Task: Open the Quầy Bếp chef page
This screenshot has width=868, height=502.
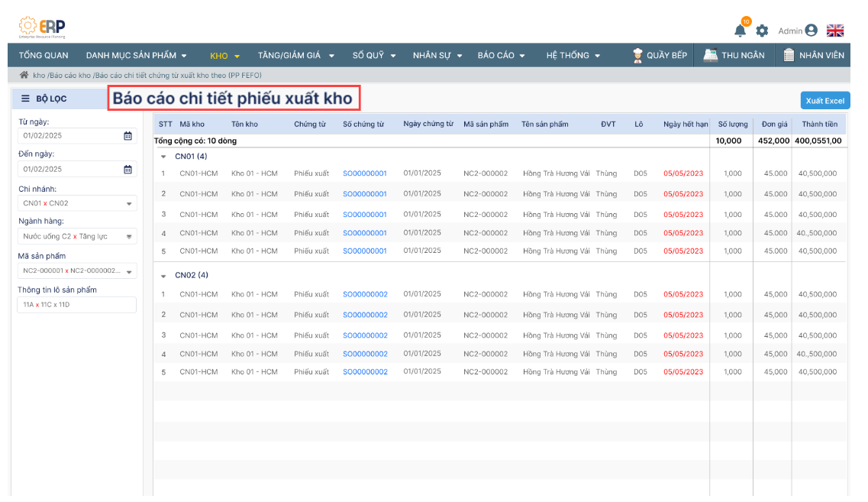Action: [660, 55]
